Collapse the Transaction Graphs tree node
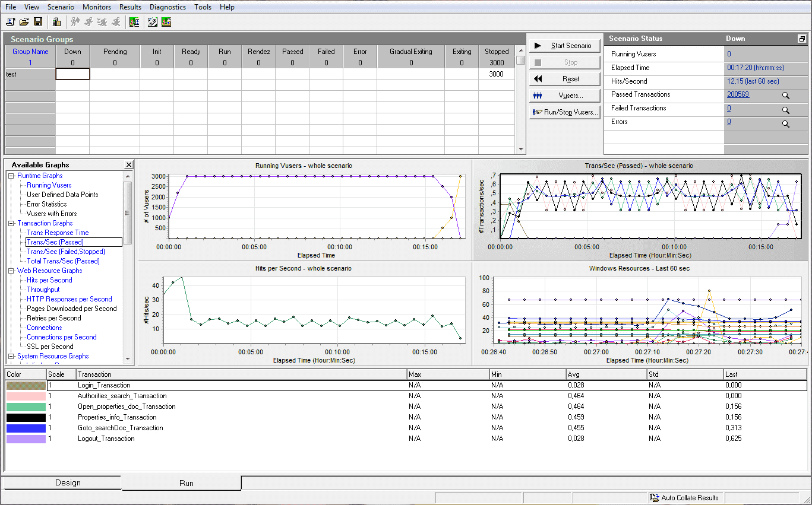812x505 pixels. (11, 223)
